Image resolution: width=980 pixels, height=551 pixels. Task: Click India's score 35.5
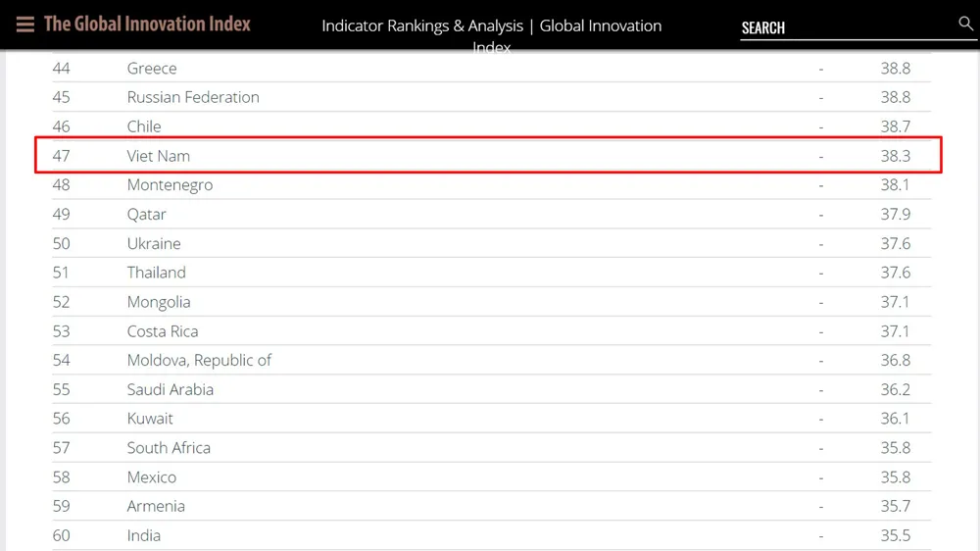(895, 535)
